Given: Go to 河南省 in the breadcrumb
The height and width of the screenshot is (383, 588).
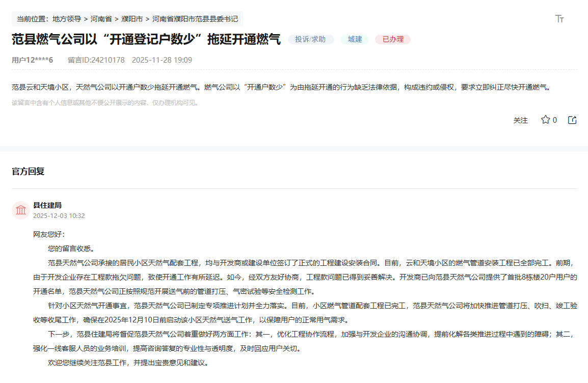Looking at the screenshot, I should 101,19.
